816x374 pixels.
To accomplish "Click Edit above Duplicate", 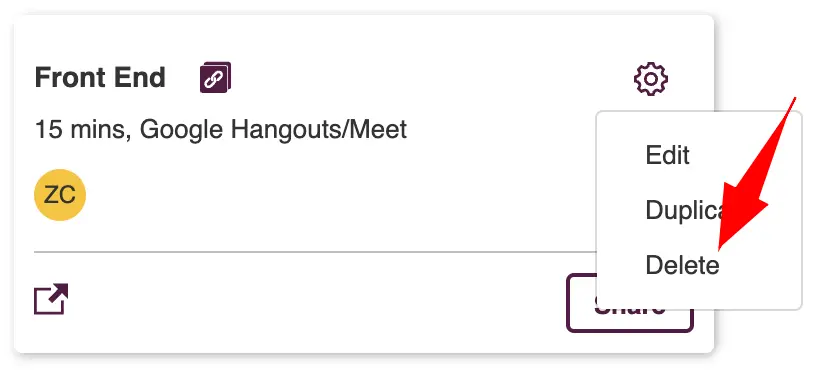I will 667,155.
